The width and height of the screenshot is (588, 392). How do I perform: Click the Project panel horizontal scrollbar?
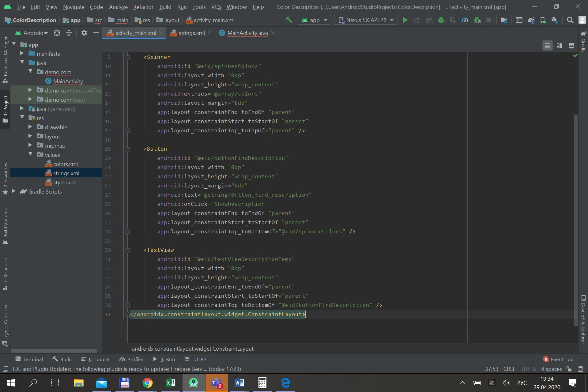pyautogui.click(x=54, y=351)
